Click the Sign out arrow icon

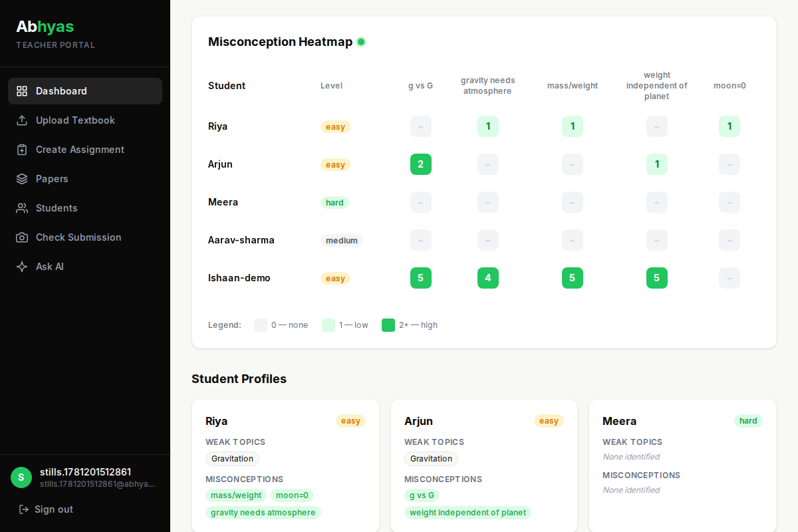[x=24, y=509]
